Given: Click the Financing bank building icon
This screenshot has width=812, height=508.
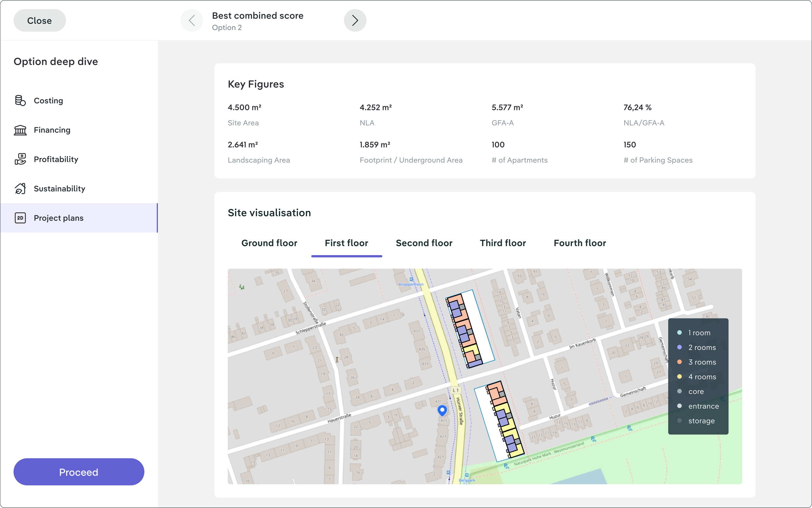Looking at the screenshot, I should pos(20,130).
